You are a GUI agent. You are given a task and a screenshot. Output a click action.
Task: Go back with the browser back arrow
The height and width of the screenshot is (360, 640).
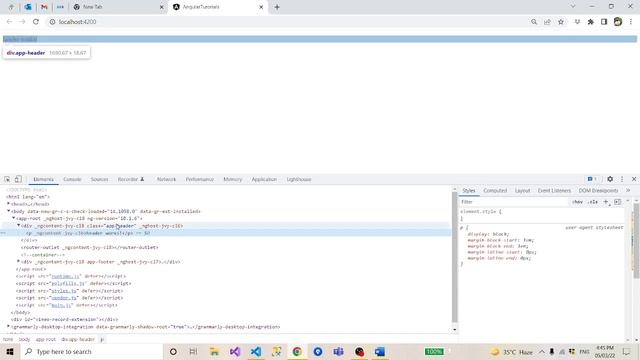(9, 22)
